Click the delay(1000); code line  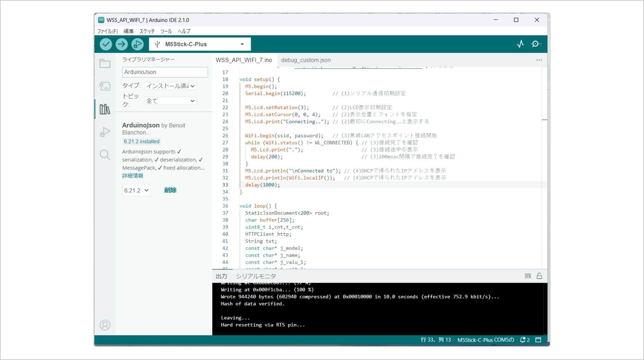[x=262, y=185]
